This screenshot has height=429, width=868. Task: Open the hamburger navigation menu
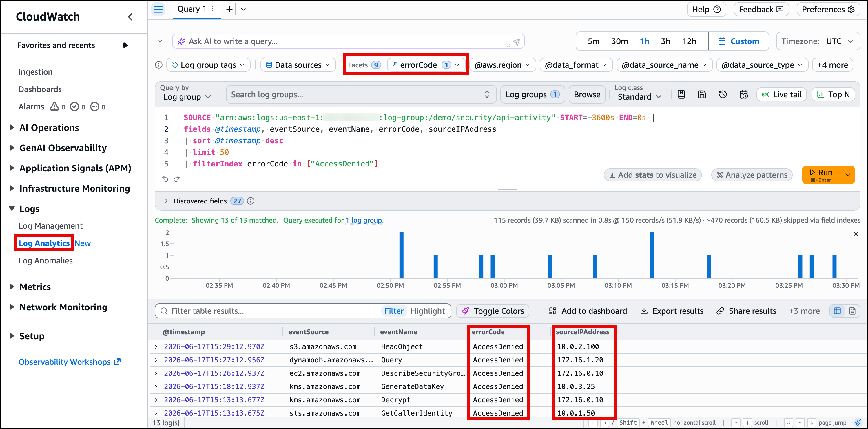[x=158, y=10]
